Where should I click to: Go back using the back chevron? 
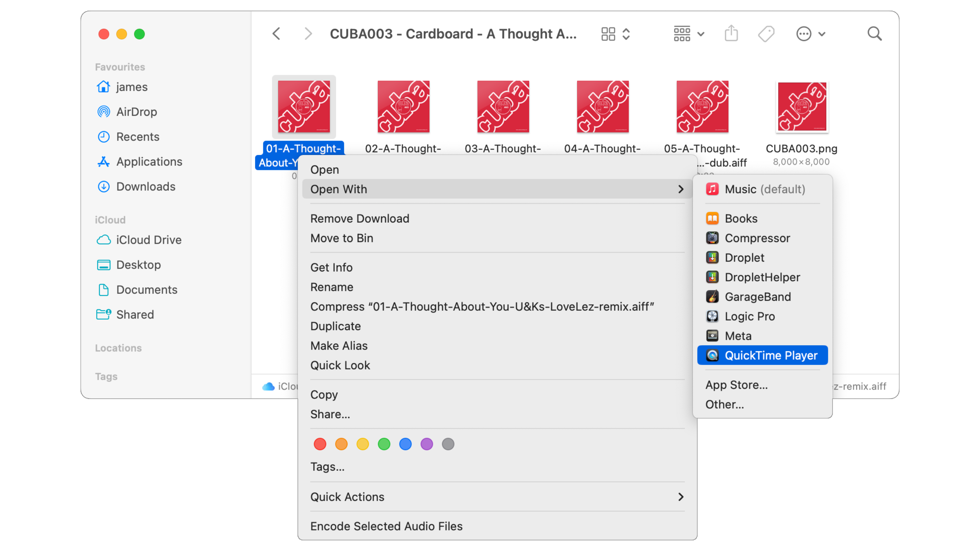pyautogui.click(x=277, y=34)
